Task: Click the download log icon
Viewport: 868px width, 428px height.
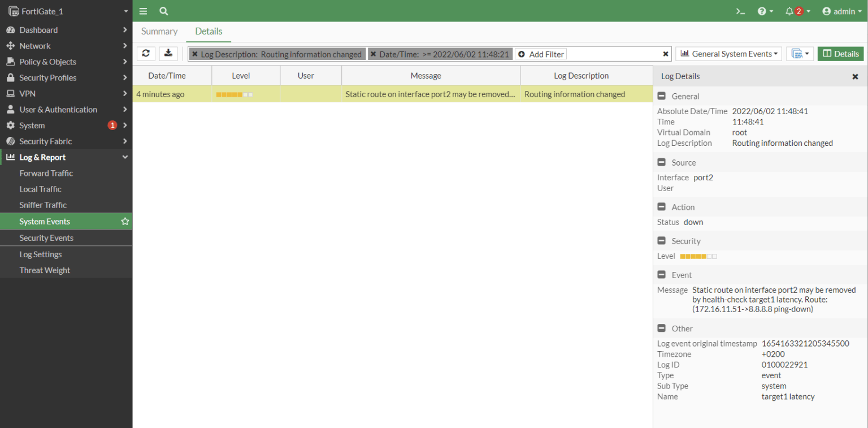Action: point(168,53)
